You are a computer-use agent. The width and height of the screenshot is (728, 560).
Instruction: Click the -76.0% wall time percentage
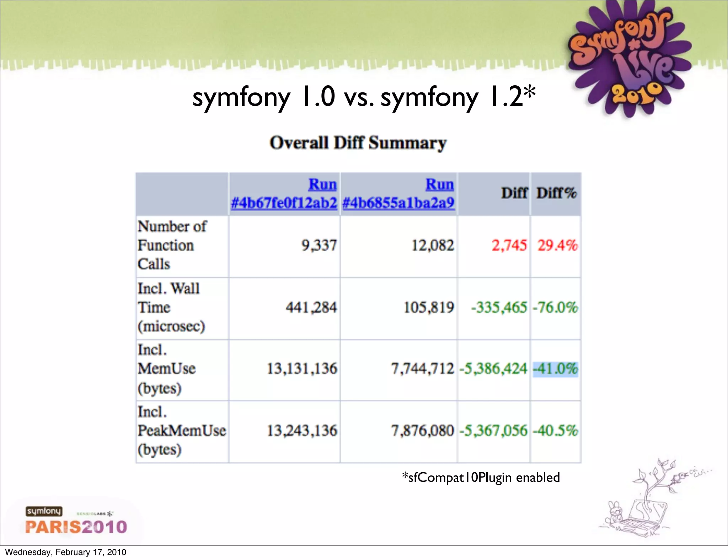556,307
